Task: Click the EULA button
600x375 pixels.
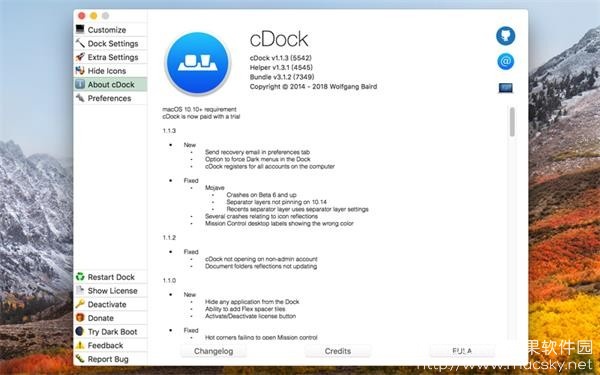Action: point(462,351)
